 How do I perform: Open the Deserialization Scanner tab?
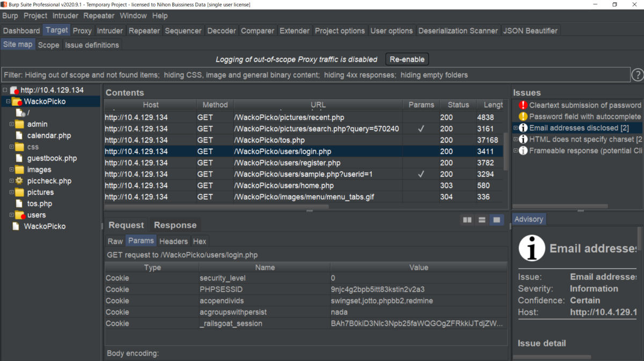pos(458,31)
